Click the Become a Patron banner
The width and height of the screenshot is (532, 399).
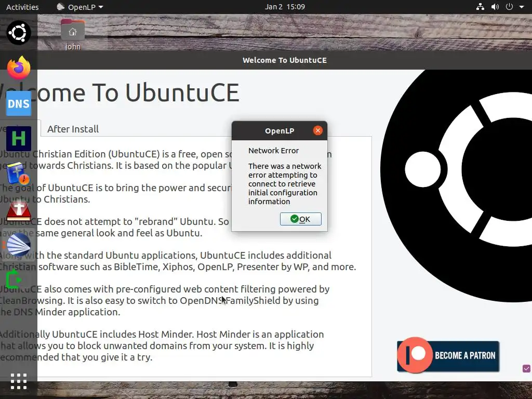448,355
